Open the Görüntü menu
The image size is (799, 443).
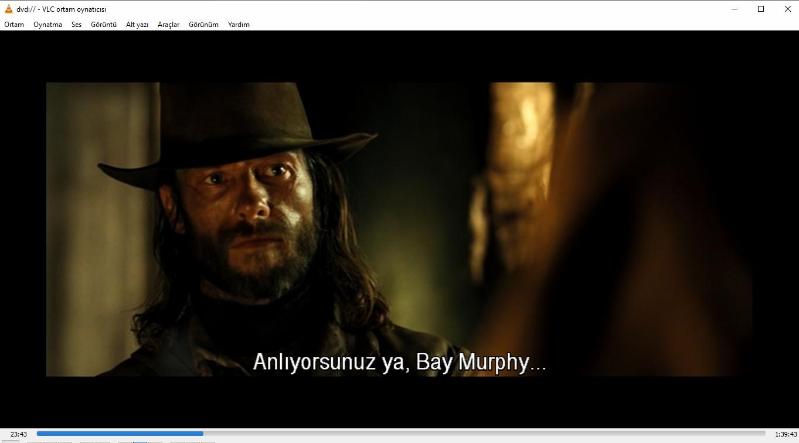coord(103,24)
